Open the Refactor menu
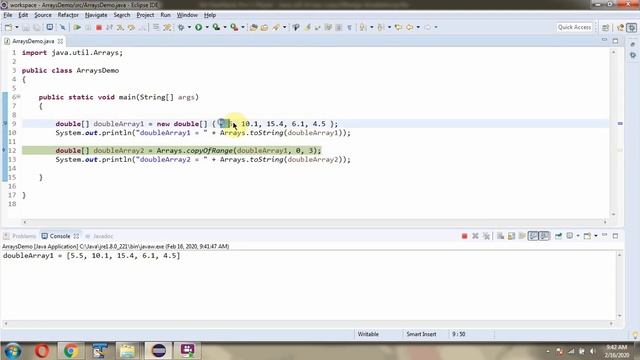This screenshot has height=360, width=640. point(68,15)
